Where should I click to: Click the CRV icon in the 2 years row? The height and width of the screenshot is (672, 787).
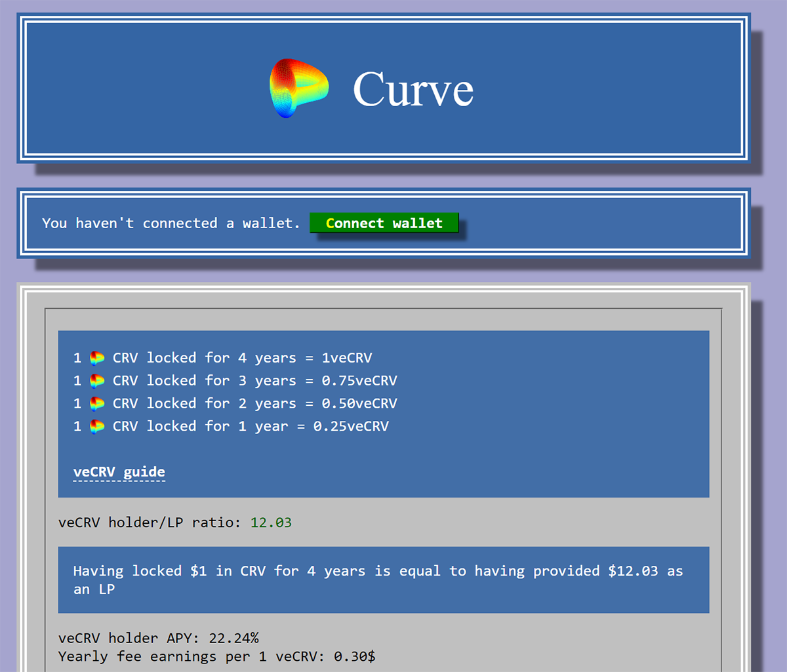[97, 404]
